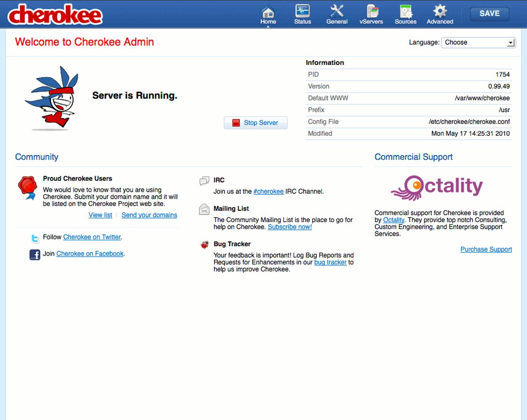This screenshot has width=527, height=420.
Task: Click the IRC chat bubbles icon
Action: click(x=205, y=181)
